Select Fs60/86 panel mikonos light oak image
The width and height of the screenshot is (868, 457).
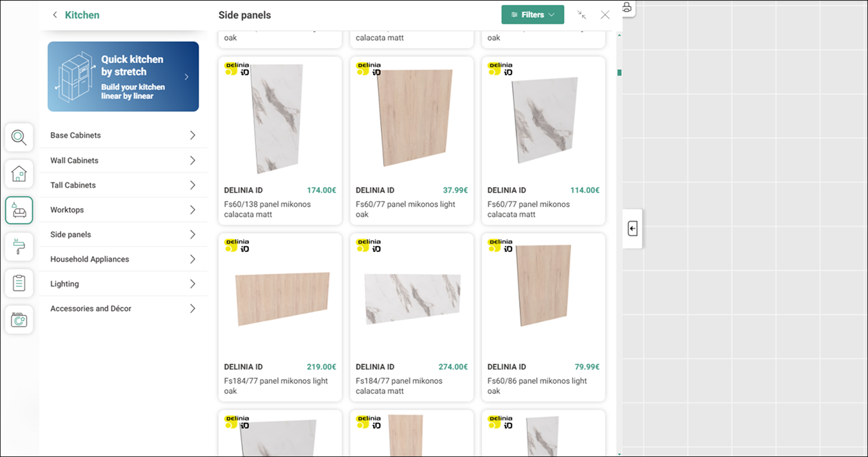click(x=543, y=285)
